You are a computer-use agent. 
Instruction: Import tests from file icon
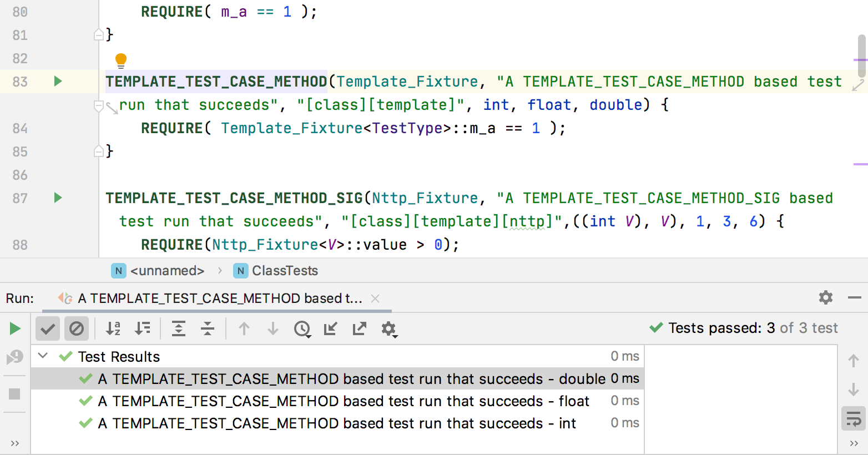pos(331,328)
